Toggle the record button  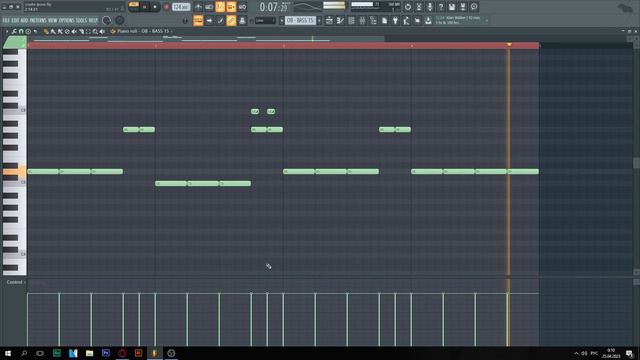(x=167, y=7)
